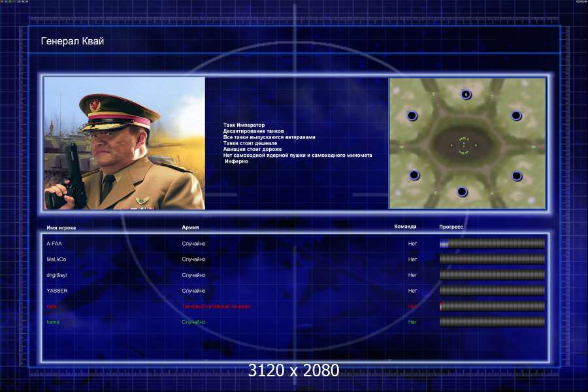Select the upper-left start position on the minimap
The image size is (588, 392).
412,115
